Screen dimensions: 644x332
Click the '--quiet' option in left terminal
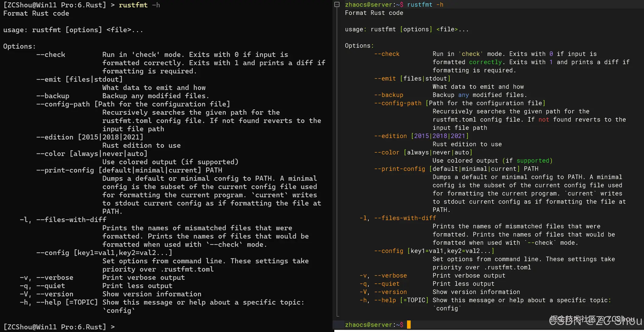click(x=50, y=286)
